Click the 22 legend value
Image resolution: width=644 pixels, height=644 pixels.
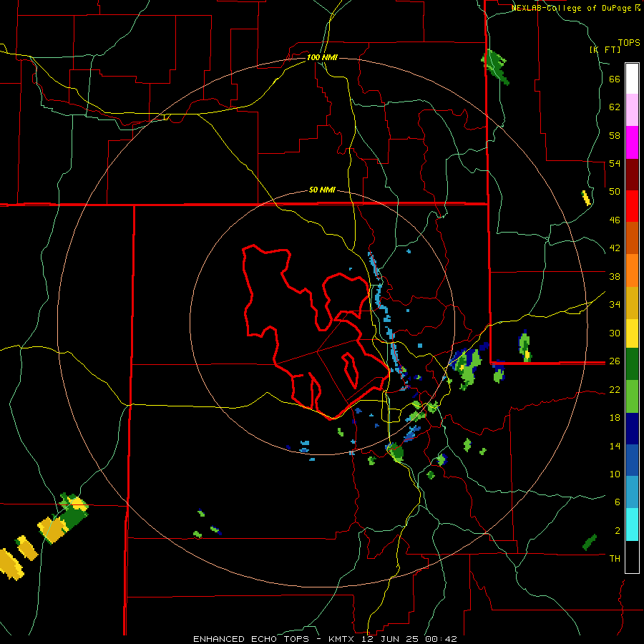(x=615, y=389)
